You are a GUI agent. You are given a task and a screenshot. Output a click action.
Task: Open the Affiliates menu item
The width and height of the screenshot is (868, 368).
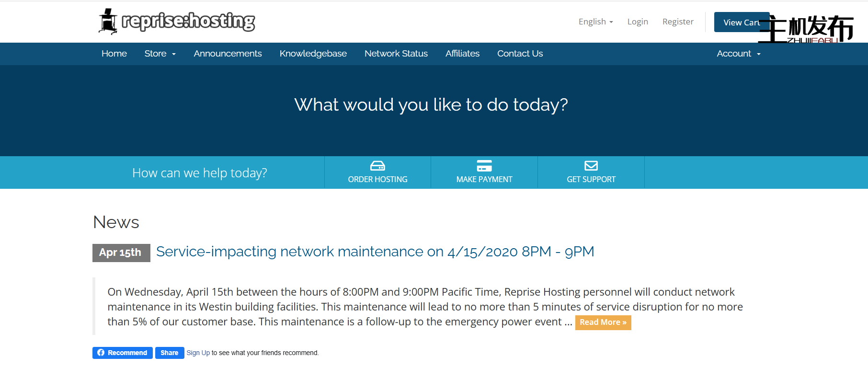[462, 54]
